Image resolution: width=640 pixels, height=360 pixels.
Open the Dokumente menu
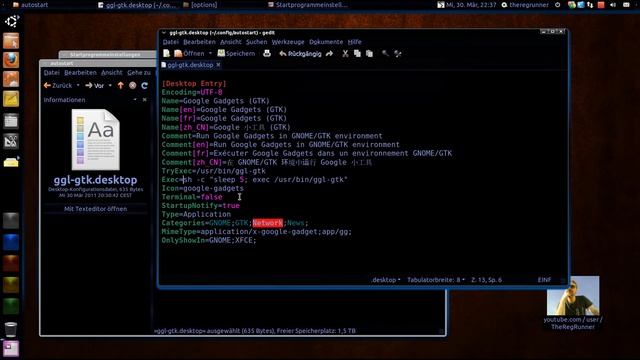tap(326, 42)
